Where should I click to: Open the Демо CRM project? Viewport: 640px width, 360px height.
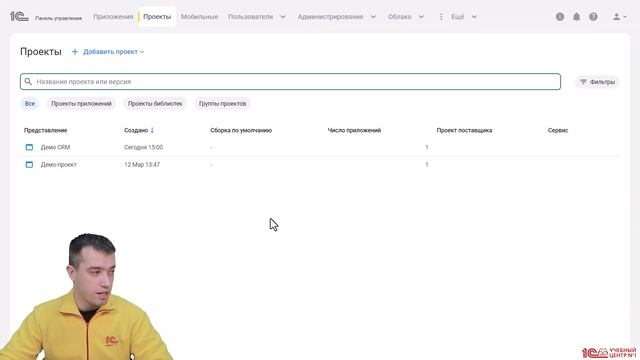click(x=56, y=147)
